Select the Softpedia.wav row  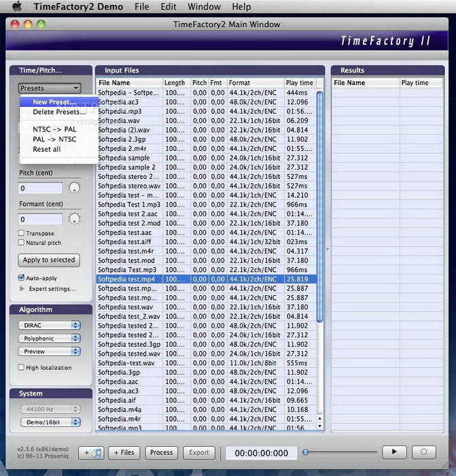[x=207, y=121]
